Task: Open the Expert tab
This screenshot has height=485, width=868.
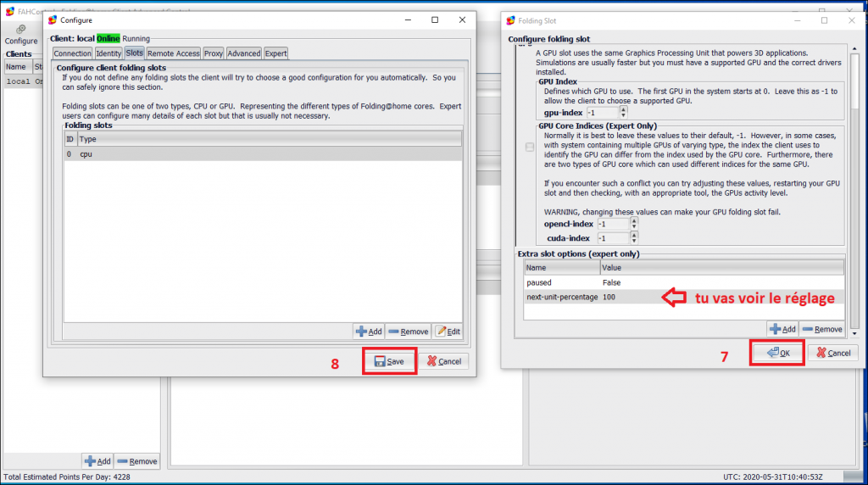Action: [x=275, y=53]
